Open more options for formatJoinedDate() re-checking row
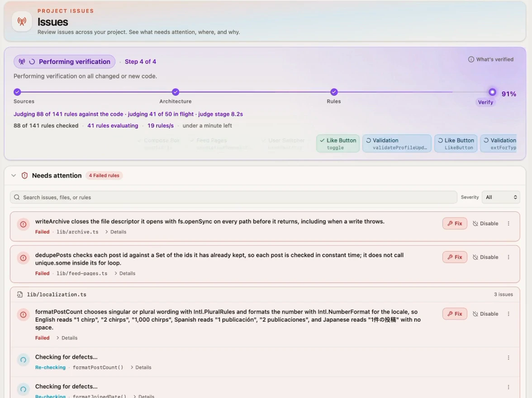The width and height of the screenshot is (532, 398). pyautogui.click(x=508, y=387)
